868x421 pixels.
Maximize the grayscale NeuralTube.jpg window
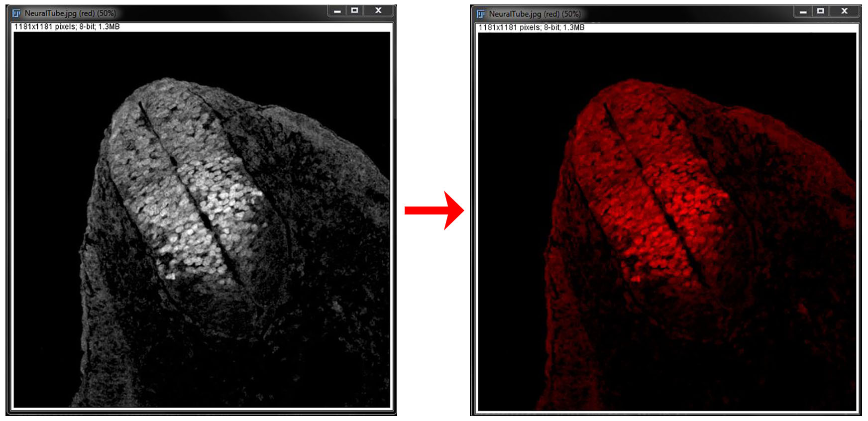[x=355, y=10]
